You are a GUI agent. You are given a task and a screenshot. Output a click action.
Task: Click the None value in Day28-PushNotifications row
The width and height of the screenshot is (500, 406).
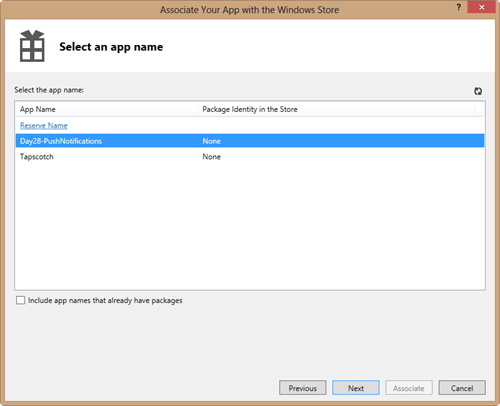tap(212, 141)
